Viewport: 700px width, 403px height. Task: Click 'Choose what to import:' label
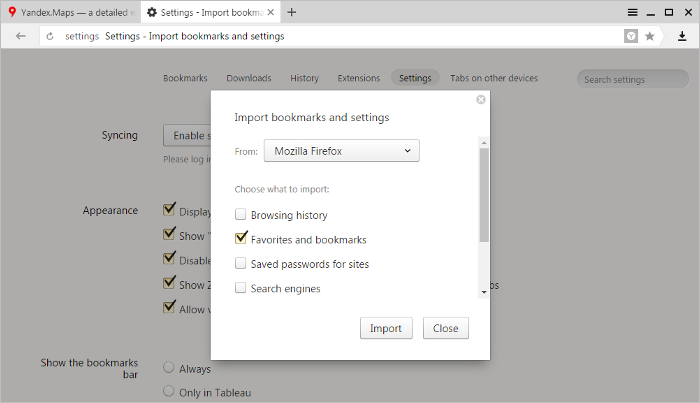pyautogui.click(x=282, y=189)
